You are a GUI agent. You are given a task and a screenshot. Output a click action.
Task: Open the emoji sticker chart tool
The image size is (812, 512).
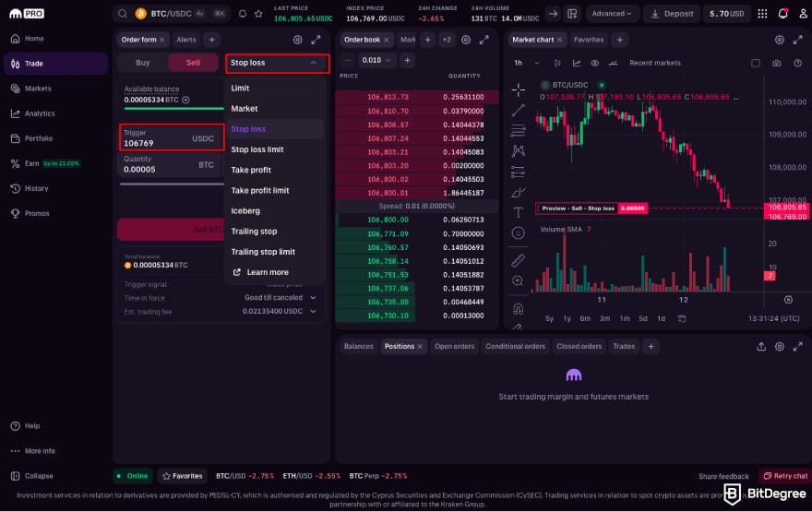coord(518,233)
